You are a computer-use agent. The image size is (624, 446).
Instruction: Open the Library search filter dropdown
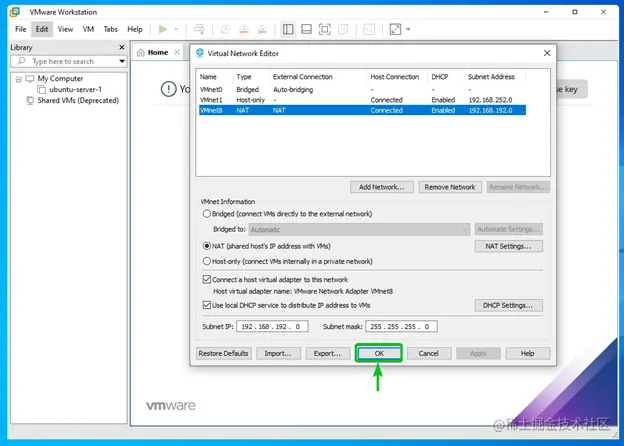point(122,61)
